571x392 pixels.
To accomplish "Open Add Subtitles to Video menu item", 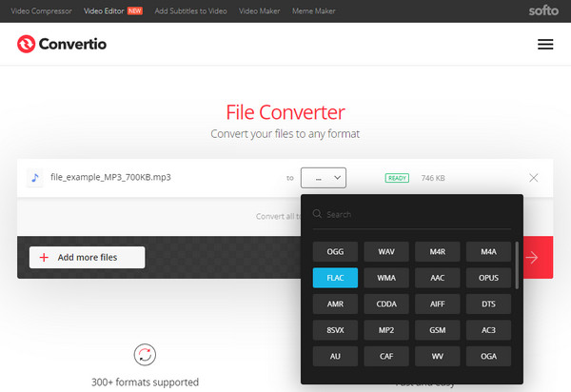I will (x=191, y=10).
